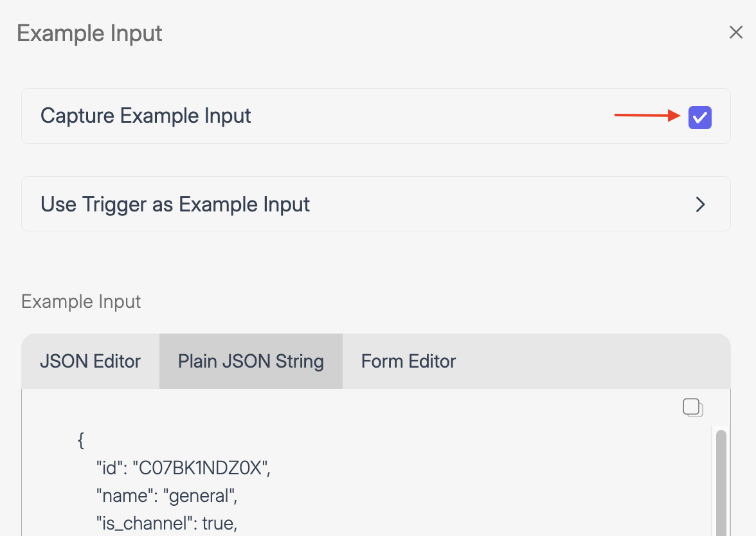The height and width of the screenshot is (536, 756).
Task: Place cursor on the "id" key
Action: point(109,469)
